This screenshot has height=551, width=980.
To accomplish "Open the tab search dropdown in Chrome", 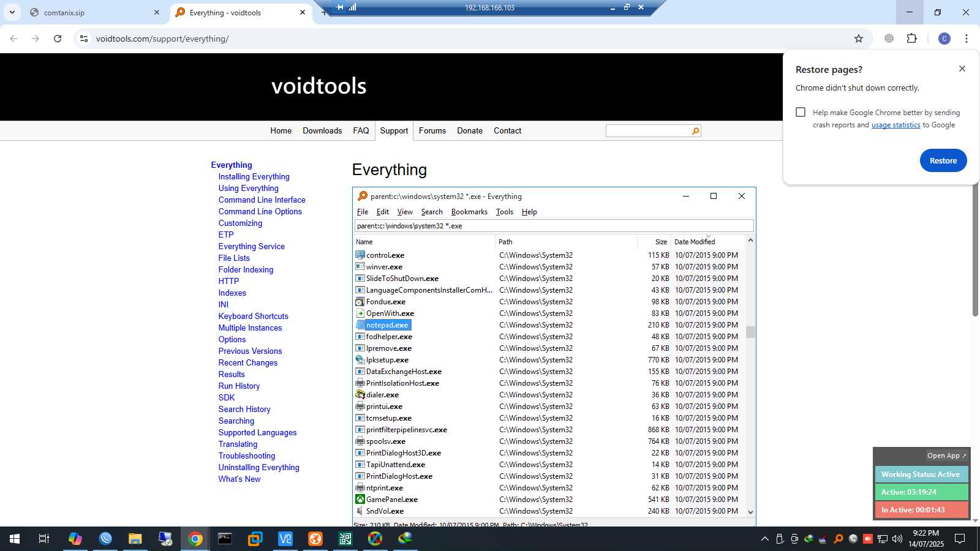I will point(12,12).
